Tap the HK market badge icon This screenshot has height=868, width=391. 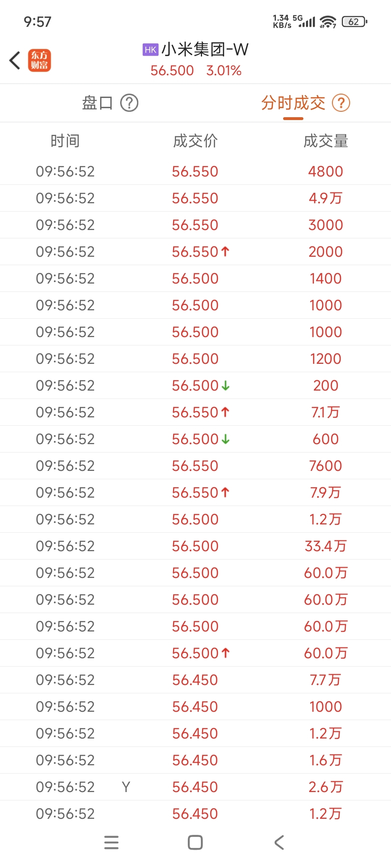[151, 50]
